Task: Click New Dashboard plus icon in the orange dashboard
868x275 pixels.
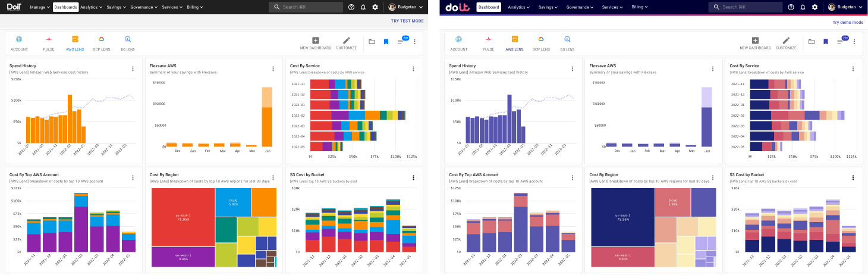Action: [x=316, y=40]
